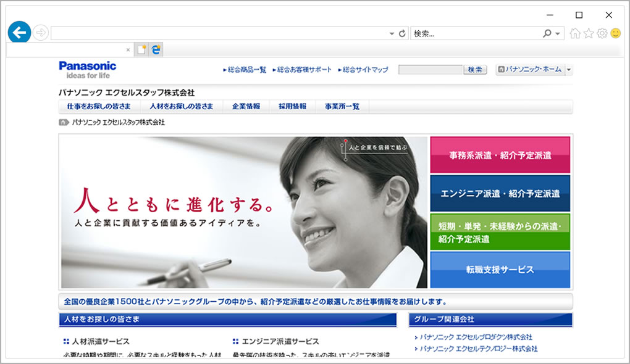The height and width of the screenshot is (364, 630).
Task: Click breadcrumb パナソニック エクセルスタッフ株式会社 text
Action: [119, 122]
